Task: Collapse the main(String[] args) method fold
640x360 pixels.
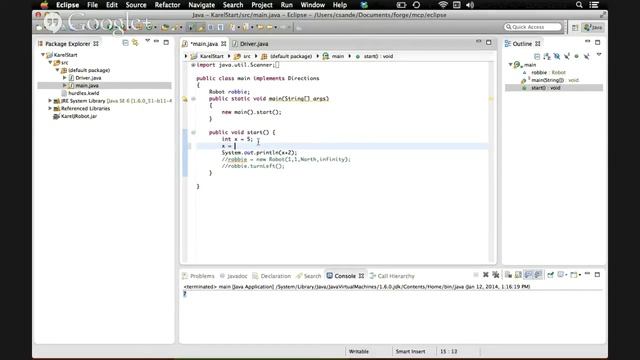Action: tap(193, 99)
